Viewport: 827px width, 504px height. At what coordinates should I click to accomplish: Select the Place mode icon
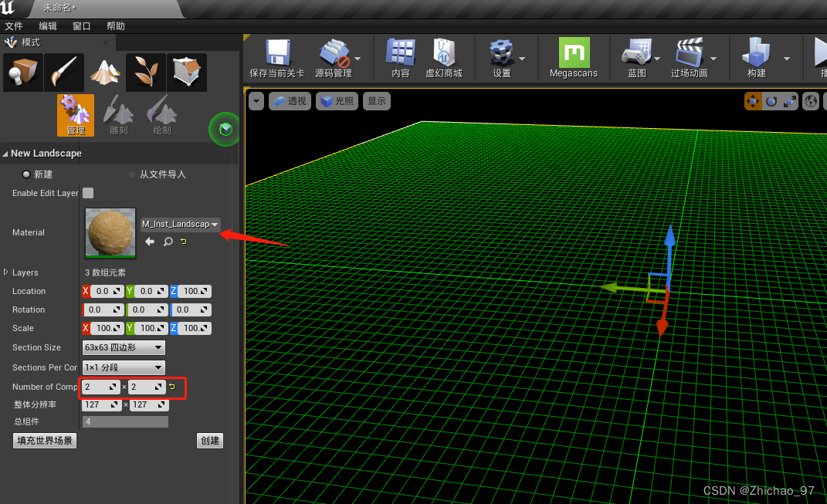[22, 73]
